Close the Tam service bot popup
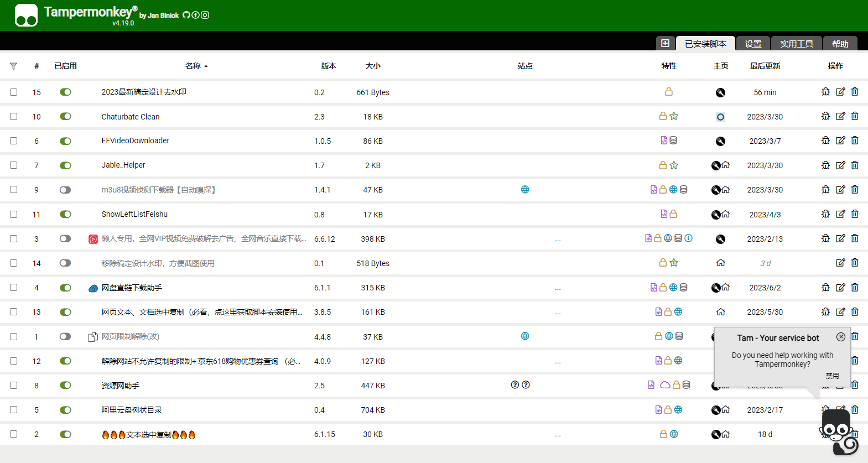Image resolution: width=868 pixels, height=463 pixels. click(x=840, y=336)
